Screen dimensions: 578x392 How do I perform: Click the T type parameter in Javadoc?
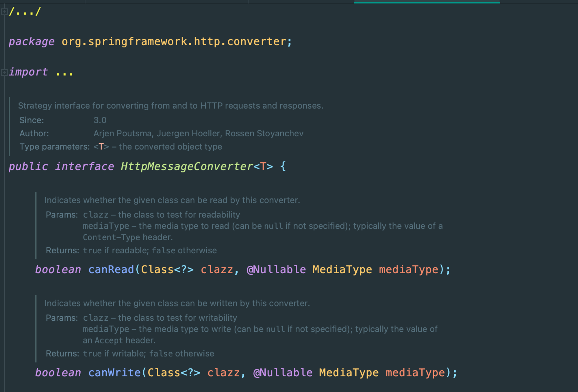click(101, 147)
